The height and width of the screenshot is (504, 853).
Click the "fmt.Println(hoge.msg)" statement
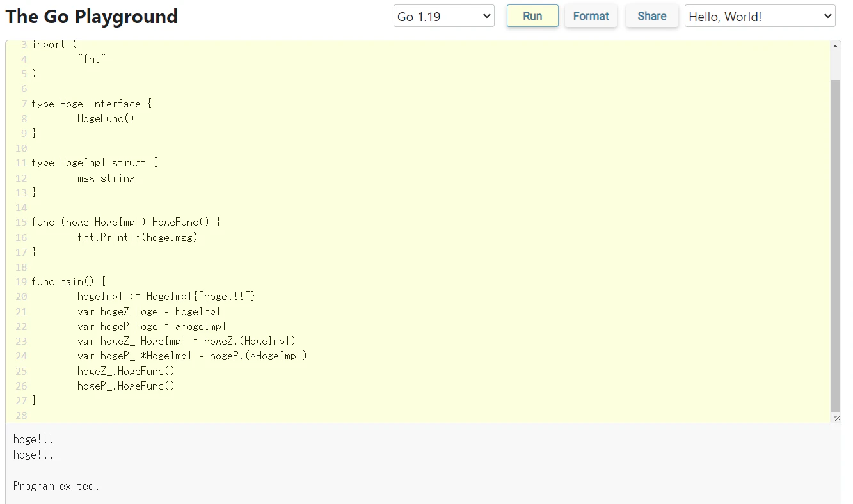[138, 237]
